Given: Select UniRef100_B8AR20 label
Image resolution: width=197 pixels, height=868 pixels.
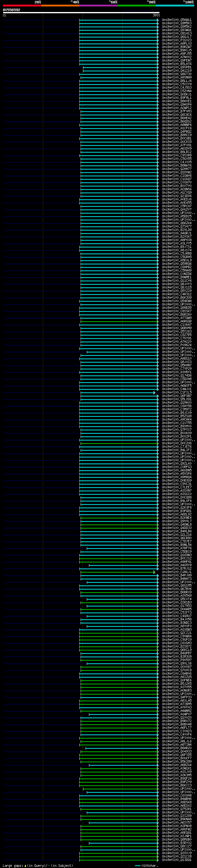Looking at the screenshot, I should pyautogui.click(x=177, y=749).
